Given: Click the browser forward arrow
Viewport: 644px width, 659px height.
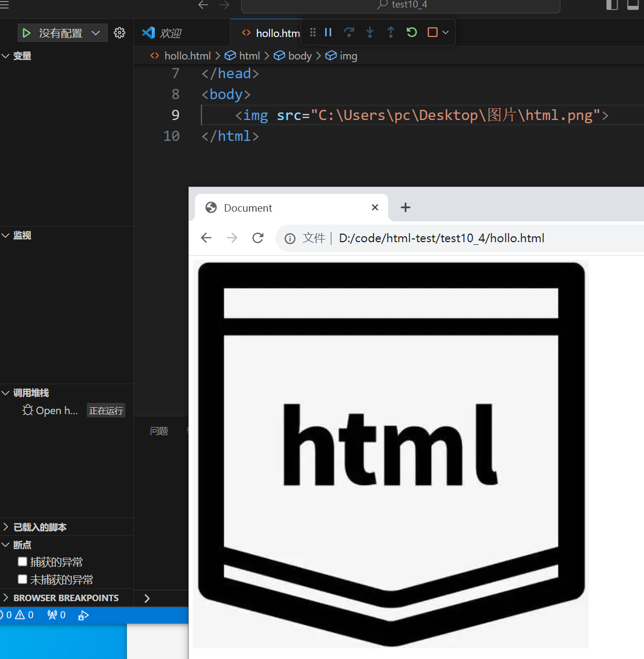Looking at the screenshot, I should tap(232, 238).
